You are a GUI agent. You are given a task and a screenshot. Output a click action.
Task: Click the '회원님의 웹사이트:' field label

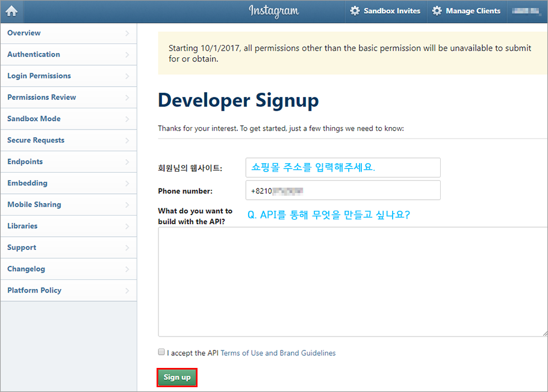click(190, 168)
